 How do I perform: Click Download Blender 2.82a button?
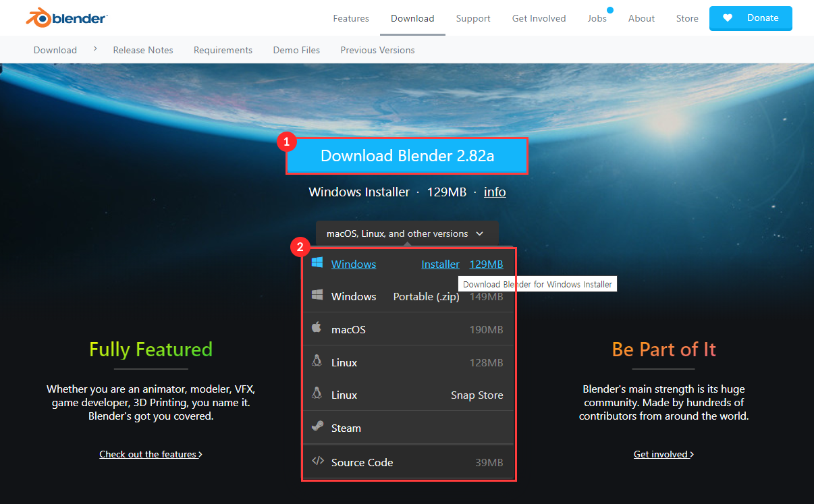[x=407, y=156]
